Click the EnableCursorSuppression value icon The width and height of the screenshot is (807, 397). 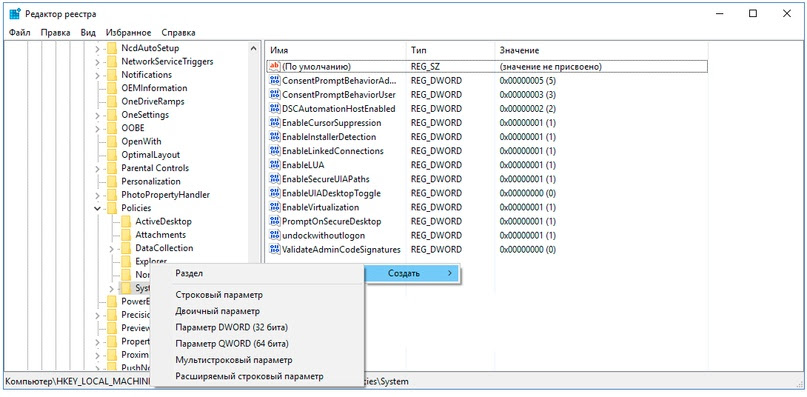tap(274, 123)
